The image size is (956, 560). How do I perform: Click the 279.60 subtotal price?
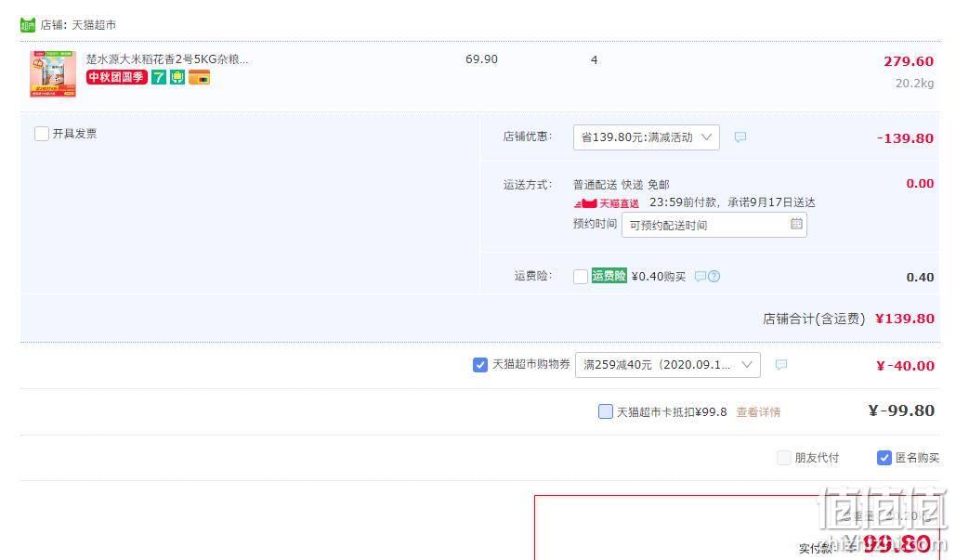[x=909, y=61]
